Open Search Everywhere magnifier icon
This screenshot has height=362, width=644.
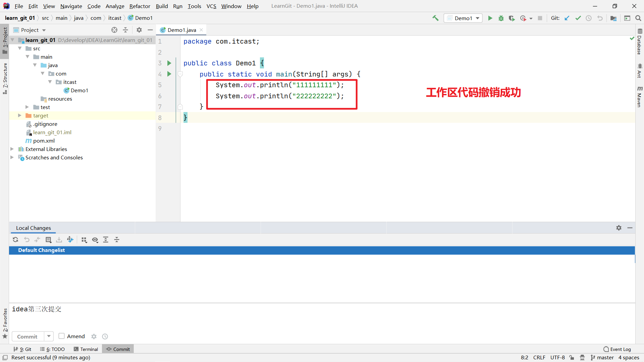point(638,18)
